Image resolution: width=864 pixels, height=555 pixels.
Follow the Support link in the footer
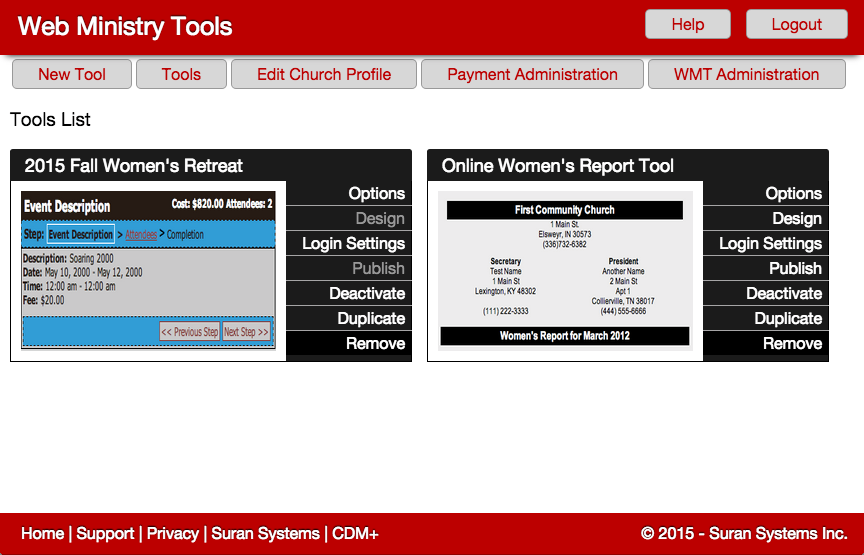[x=105, y=534]
